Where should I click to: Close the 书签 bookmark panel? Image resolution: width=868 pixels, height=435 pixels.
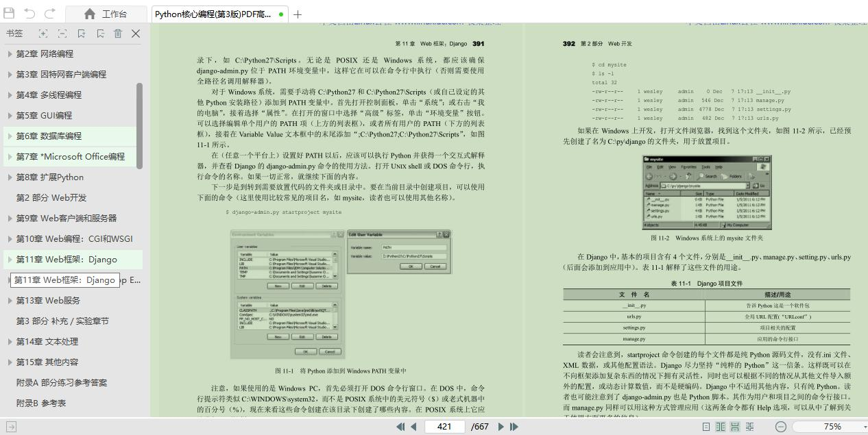(x=136, y=34)
